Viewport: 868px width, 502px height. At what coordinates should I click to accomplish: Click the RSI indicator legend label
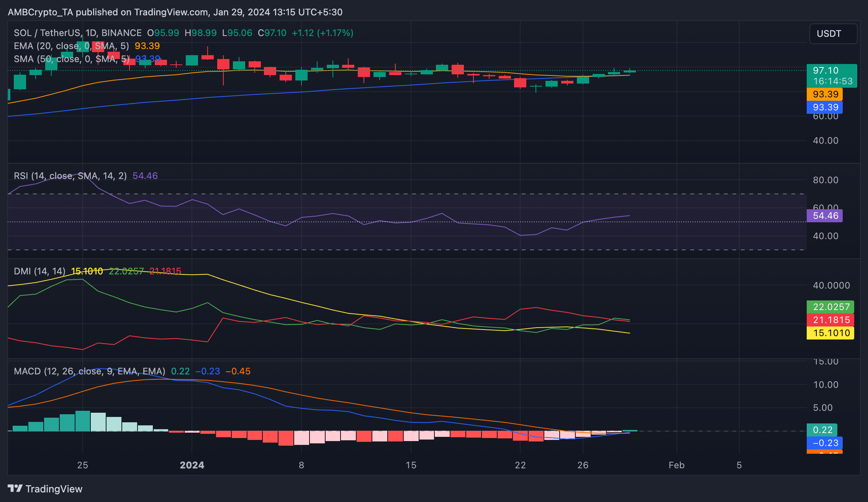70,176
